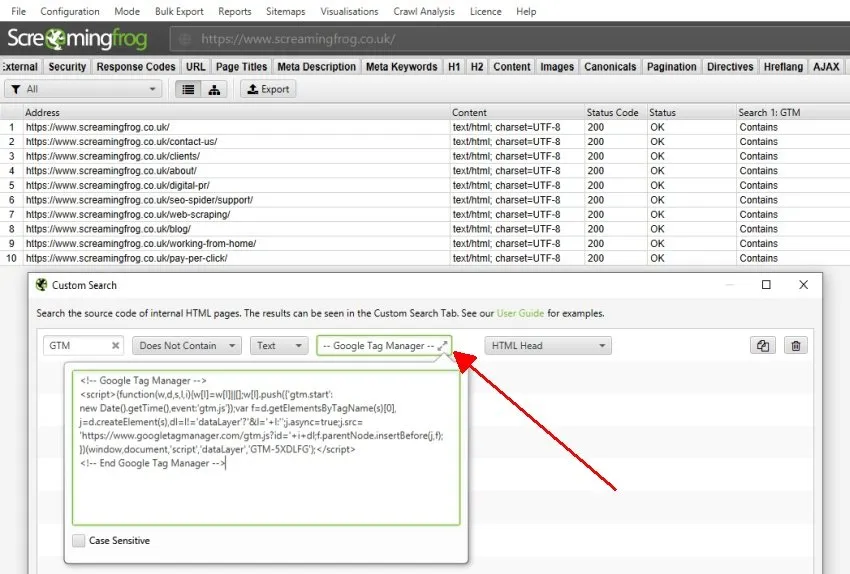Open the Configuration menu
The width and height of the screenshot is (850, 574).
click(70, 11)
